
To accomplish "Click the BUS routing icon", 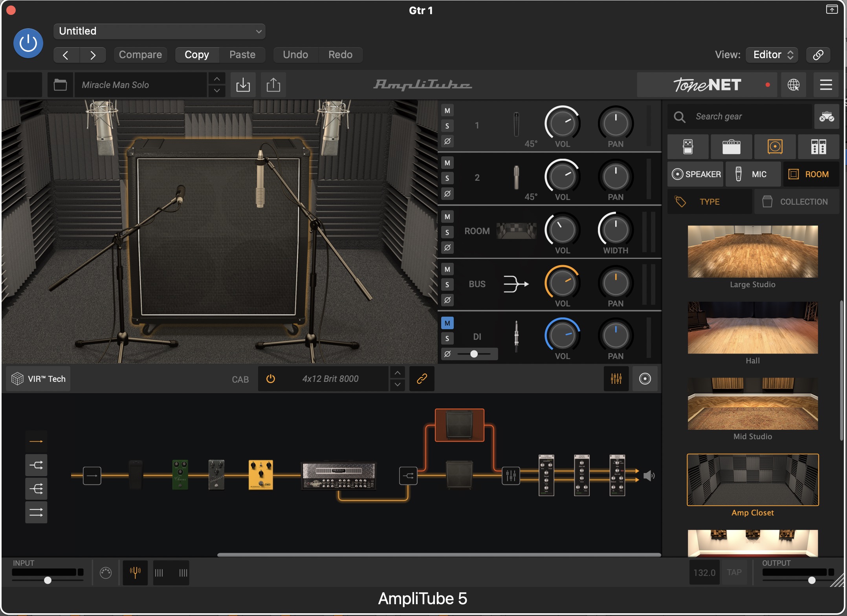I will tap(516, 284).
